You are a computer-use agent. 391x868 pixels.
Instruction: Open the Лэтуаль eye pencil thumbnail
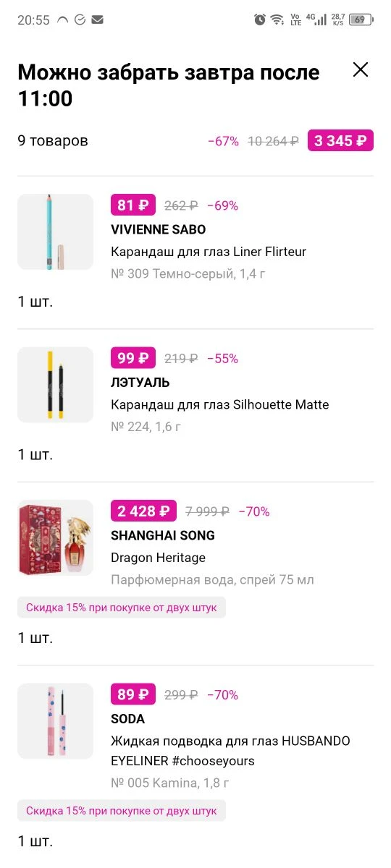click(x=55, y=385)
